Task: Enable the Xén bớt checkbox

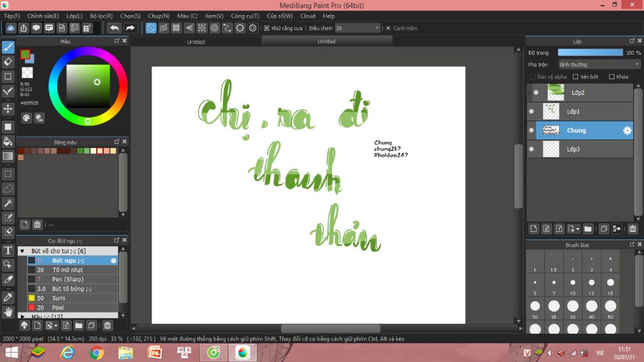Action: pyautogui.click(x=575, y=77)
